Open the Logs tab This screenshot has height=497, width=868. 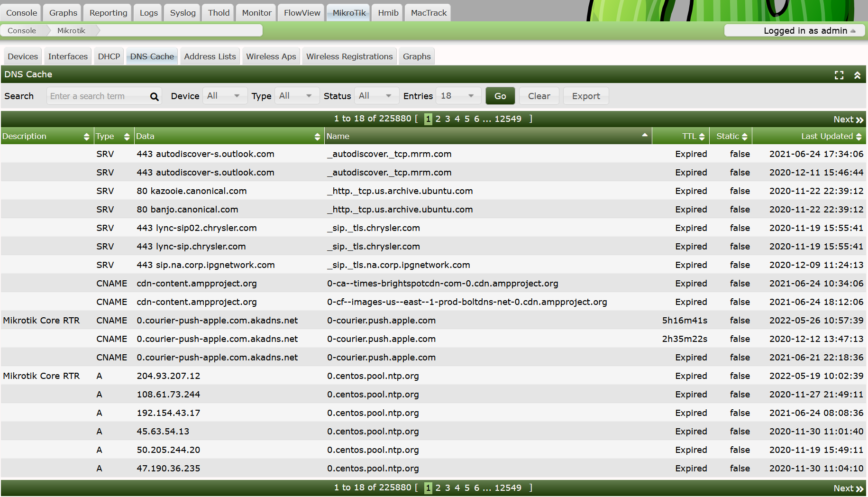(x=148, y=13)
